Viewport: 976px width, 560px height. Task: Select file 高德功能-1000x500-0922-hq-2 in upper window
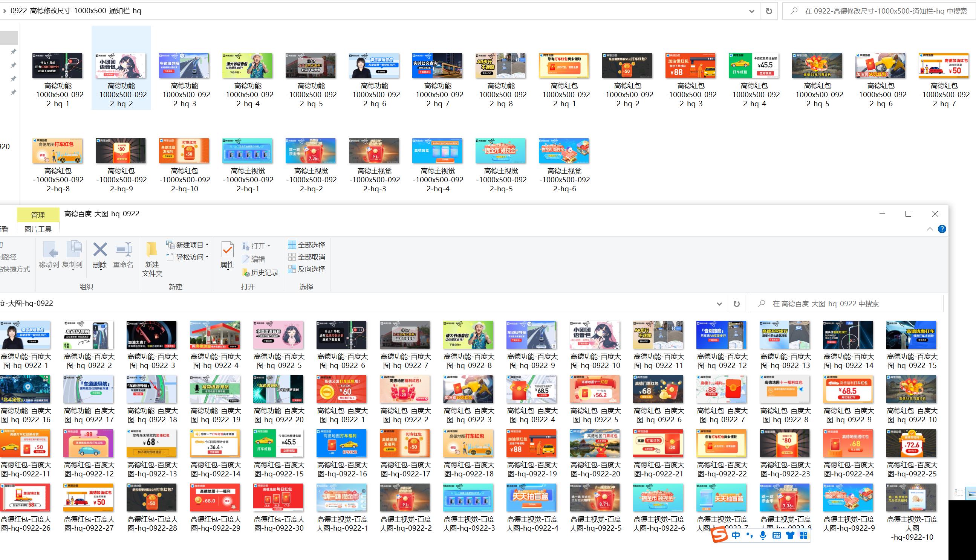(x=121, y=68)
